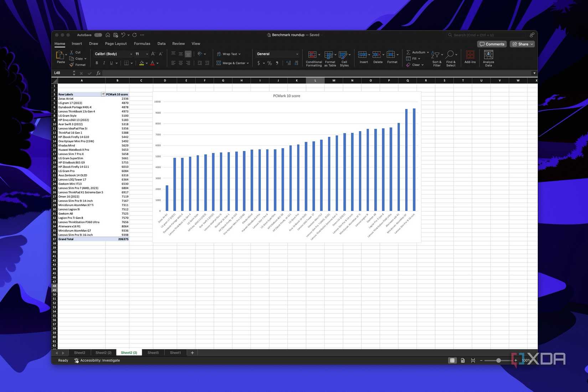Click the search field in title bar

pyautogui.click(x=486, y=35)
